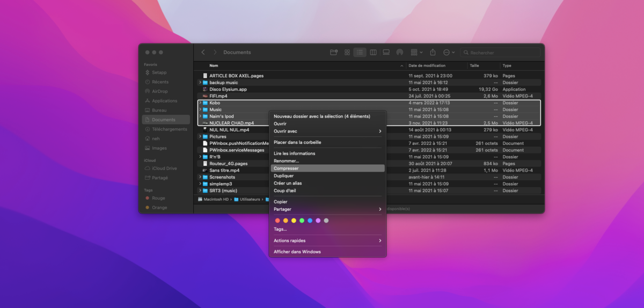Expand the Pictures folder

click(200, 136)
